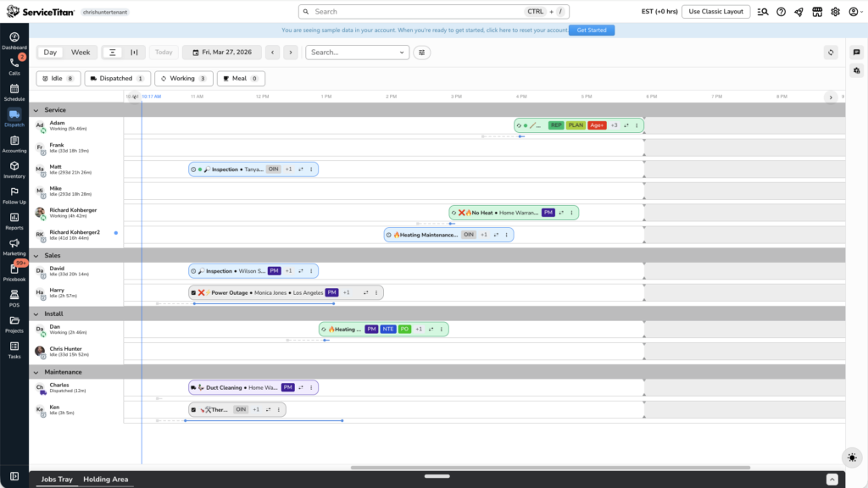
Task: Refresh the dispatch board
Action: coord(832,53)
